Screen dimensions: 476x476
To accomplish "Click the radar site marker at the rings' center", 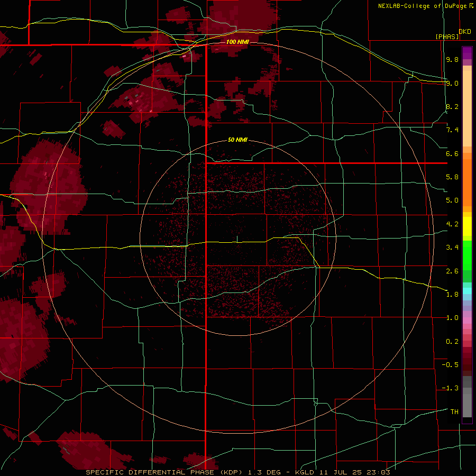I will point(237,239).
